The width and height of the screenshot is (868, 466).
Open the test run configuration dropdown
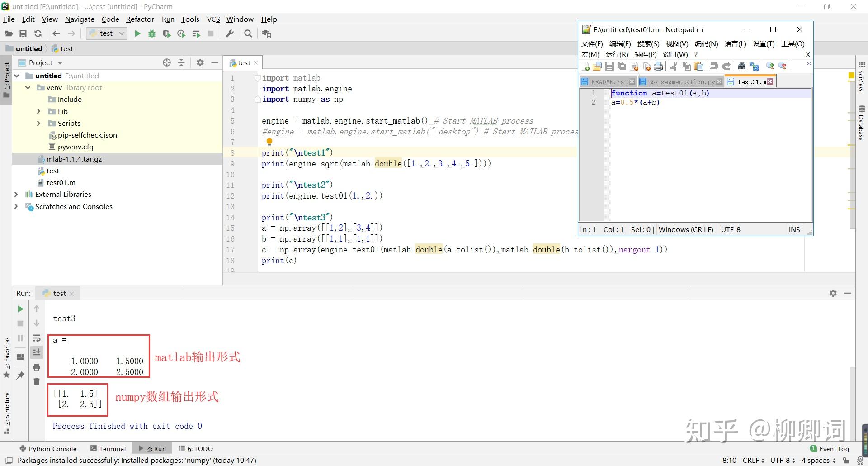click(107, 33)
